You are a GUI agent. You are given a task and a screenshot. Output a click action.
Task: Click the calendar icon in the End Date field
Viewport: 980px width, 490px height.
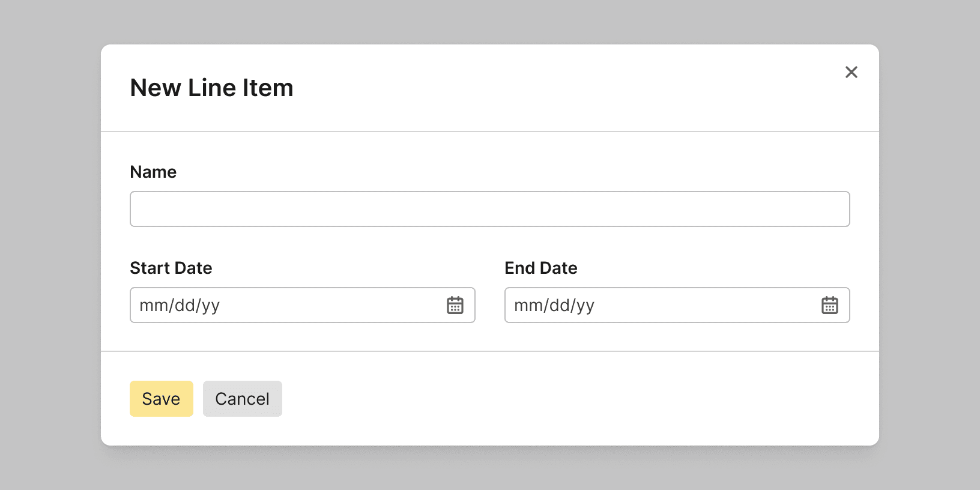829,305
